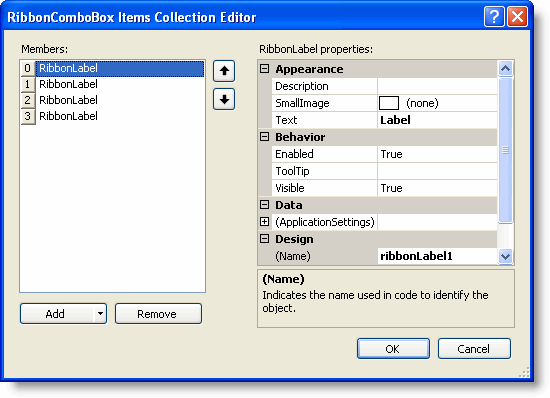This screenshot has width=550, height=398.
Task: Cancel the collection editor
Action: 474,349
